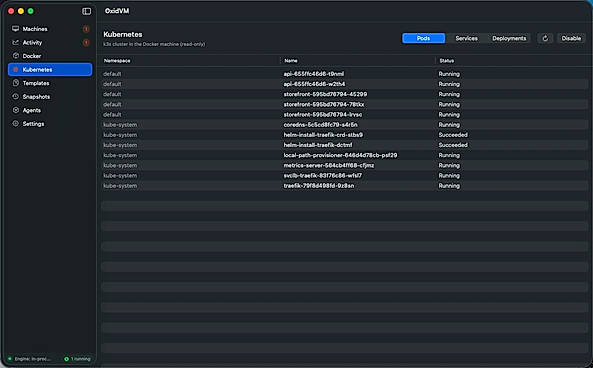Click Running status of coredns pod

tap(449, 125)
